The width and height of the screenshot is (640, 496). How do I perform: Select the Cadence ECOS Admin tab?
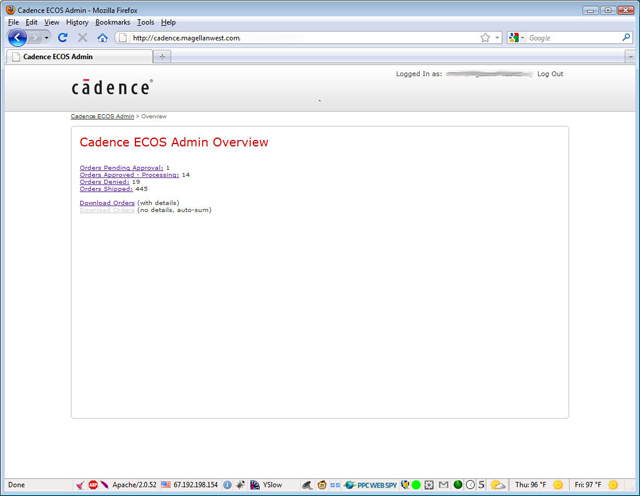[79, 57]
